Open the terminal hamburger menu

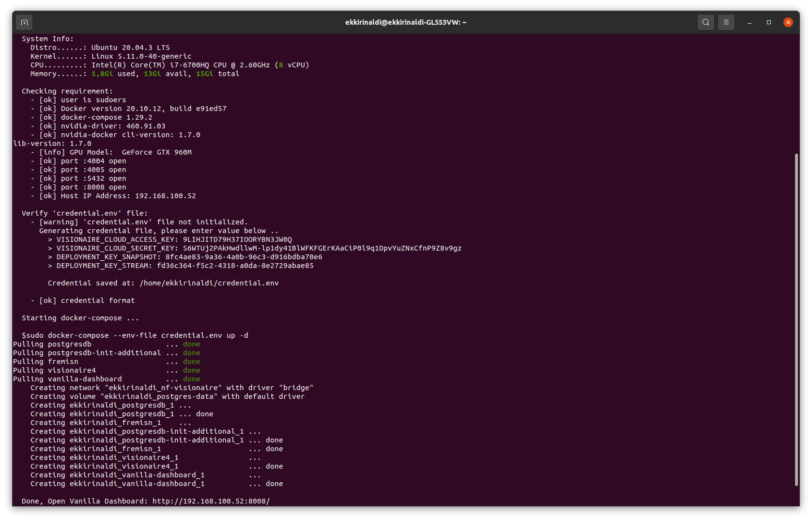click(x=726, y=22)
